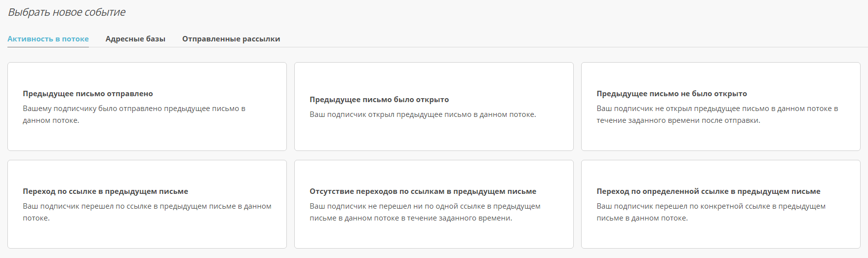Viewport: 868px width, 258px height.
Task: Click the description «Ваш подписчик не открыл предыдущее письмо»
Action: pos(717,109)
